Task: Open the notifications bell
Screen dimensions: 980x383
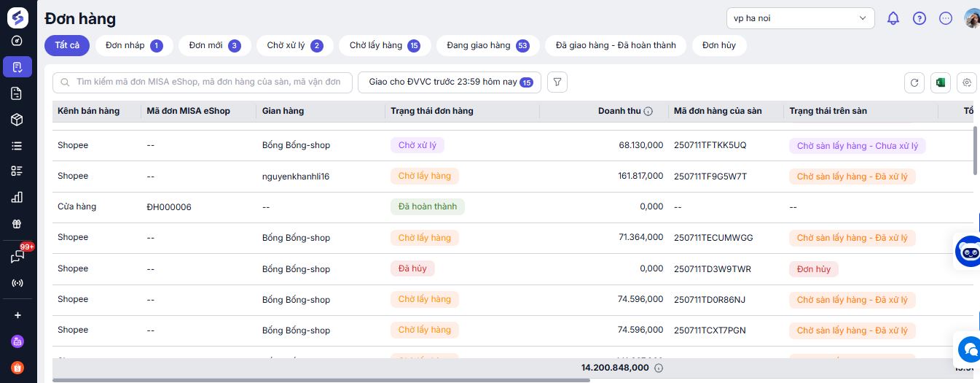Action: click(893, 18)
